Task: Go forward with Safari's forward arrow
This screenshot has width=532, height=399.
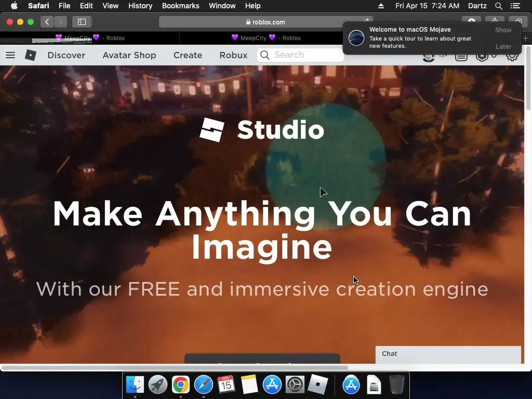Action: [x=60, y=22]
